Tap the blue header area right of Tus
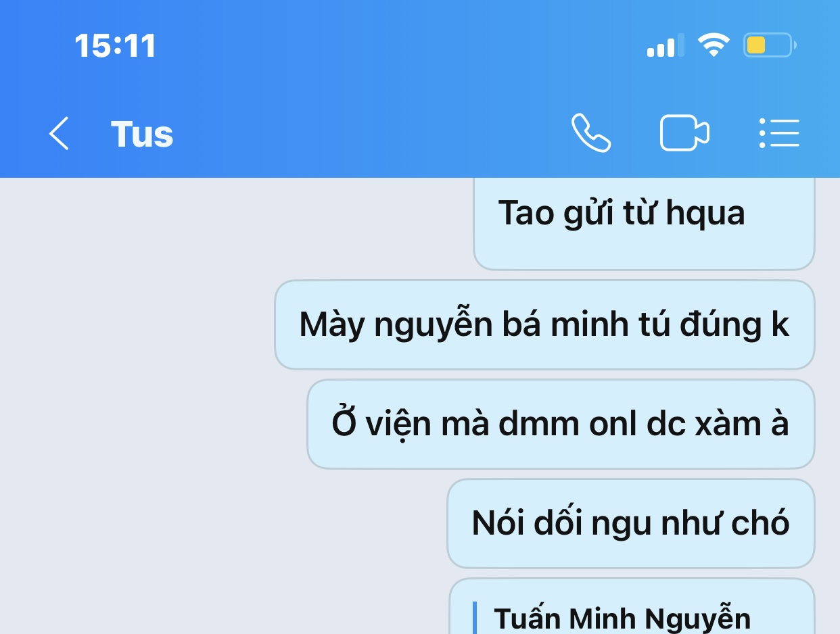 point(372,133)
